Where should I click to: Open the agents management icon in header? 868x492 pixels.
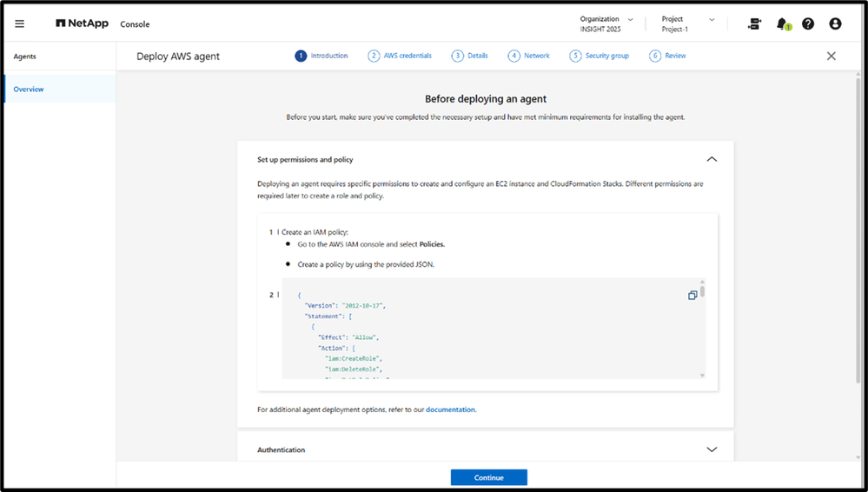[754, 24]
